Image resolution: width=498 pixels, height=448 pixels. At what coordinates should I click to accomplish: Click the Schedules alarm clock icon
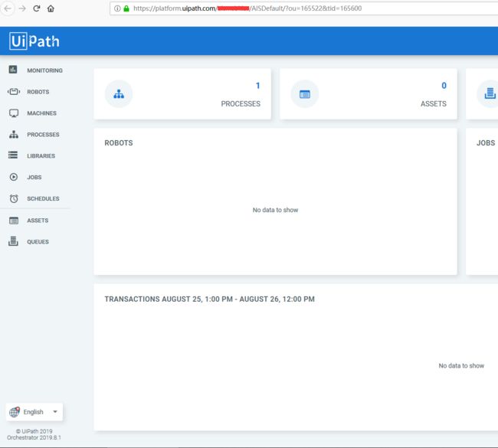pos(14,198)
